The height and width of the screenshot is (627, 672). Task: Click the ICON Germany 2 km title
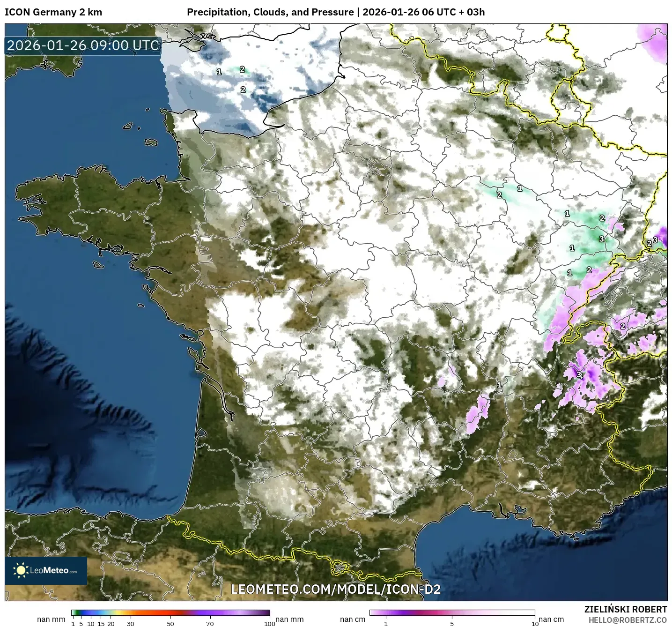[x=53, y=12]
